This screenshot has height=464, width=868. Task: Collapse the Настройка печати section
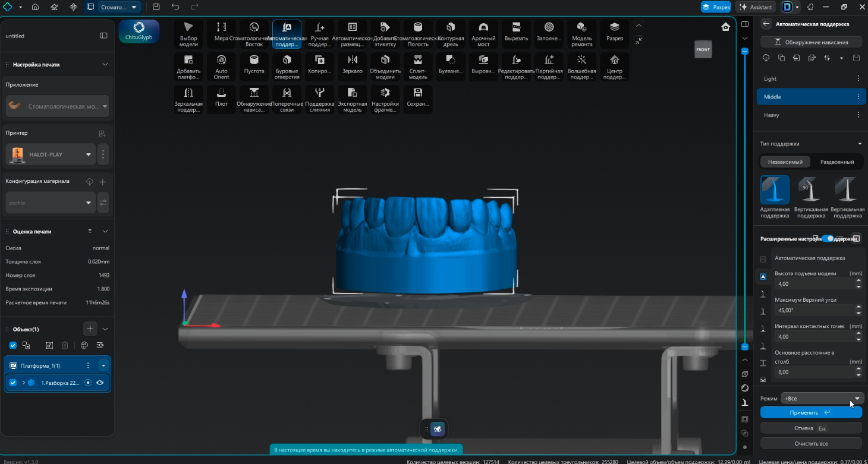tap(105, 64)
